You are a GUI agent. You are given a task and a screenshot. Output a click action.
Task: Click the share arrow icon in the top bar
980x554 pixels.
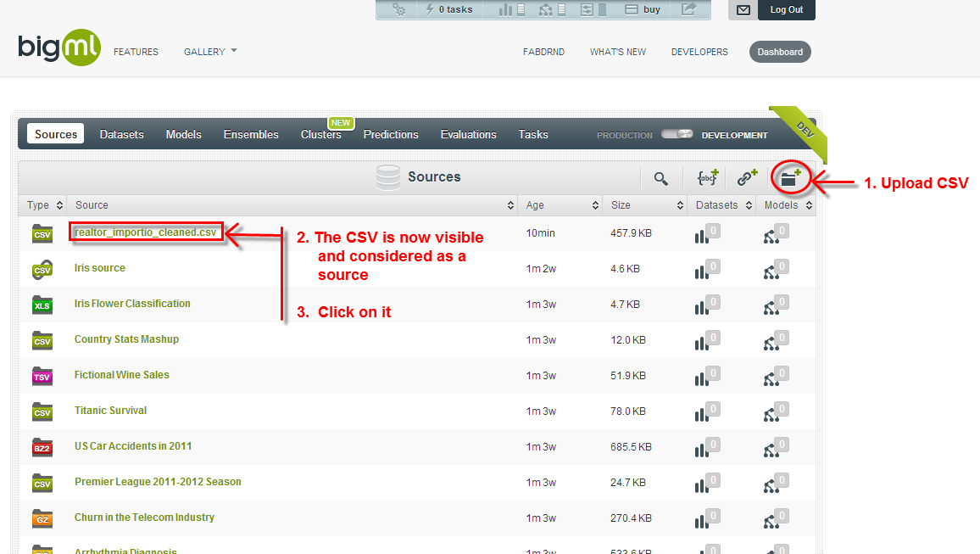click(688, 9)
